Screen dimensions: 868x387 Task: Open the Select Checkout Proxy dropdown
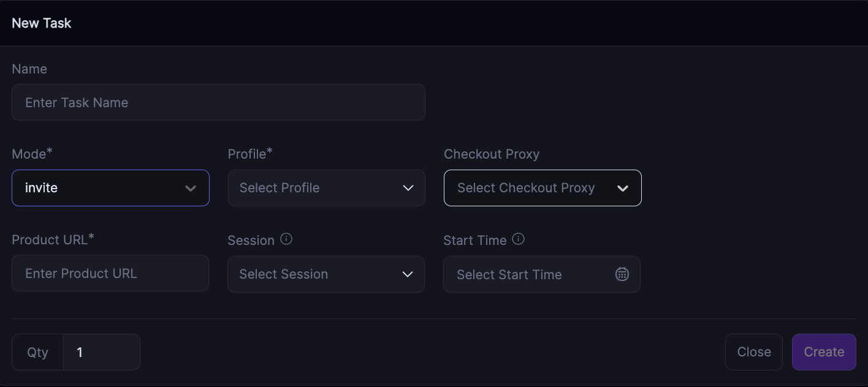533,188
